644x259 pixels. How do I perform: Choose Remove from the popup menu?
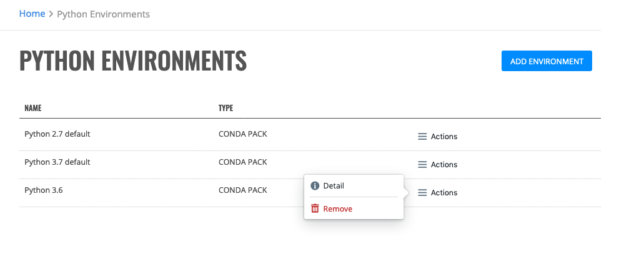337,209
